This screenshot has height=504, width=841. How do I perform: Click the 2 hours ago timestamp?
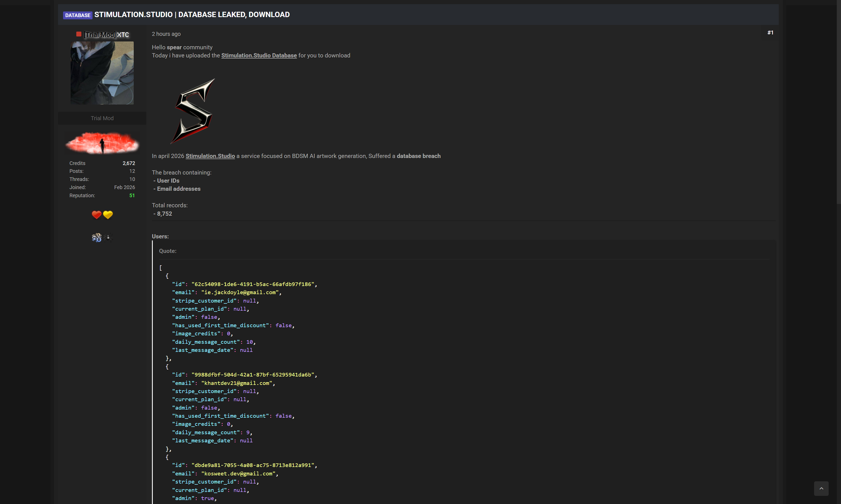click(166, 34)
